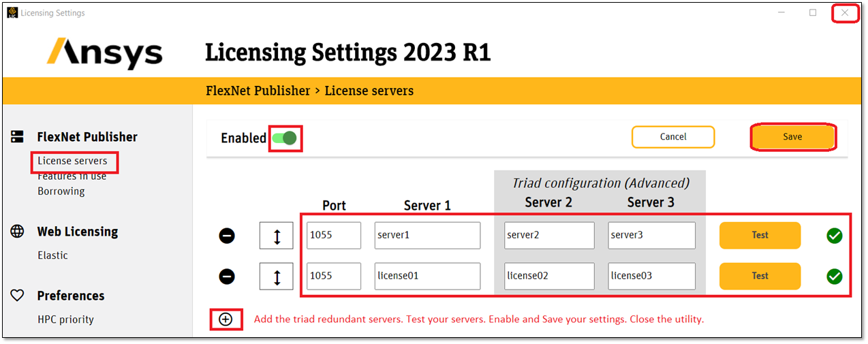Screen dimensions: 868x344
Task: Edit the license03 hostname field
Action: coord(652,276)
